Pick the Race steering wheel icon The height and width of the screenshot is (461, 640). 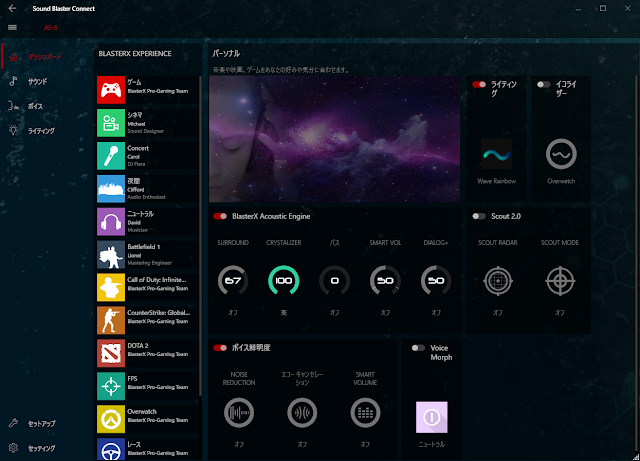click(x=111, y=450)
